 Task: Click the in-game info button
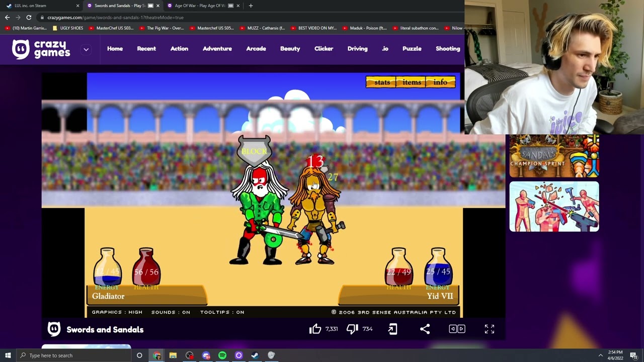[x=440, y=82]
